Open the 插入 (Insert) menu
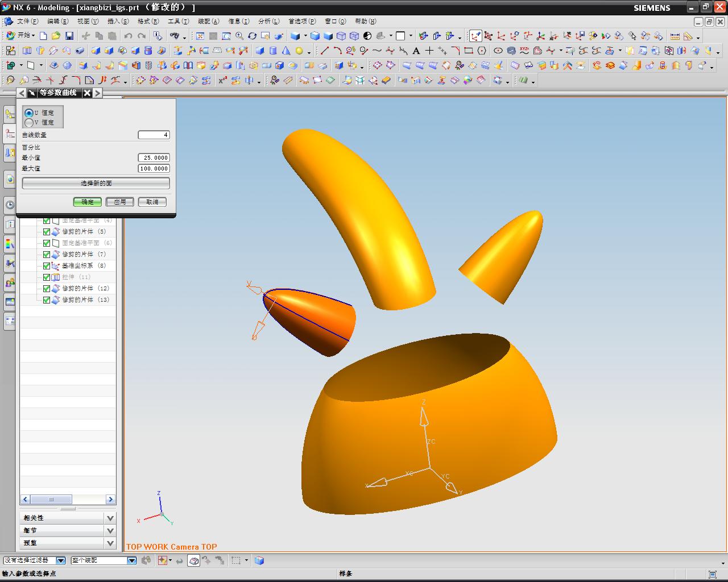This screenshot has width=728, height=582. point(118,21)
